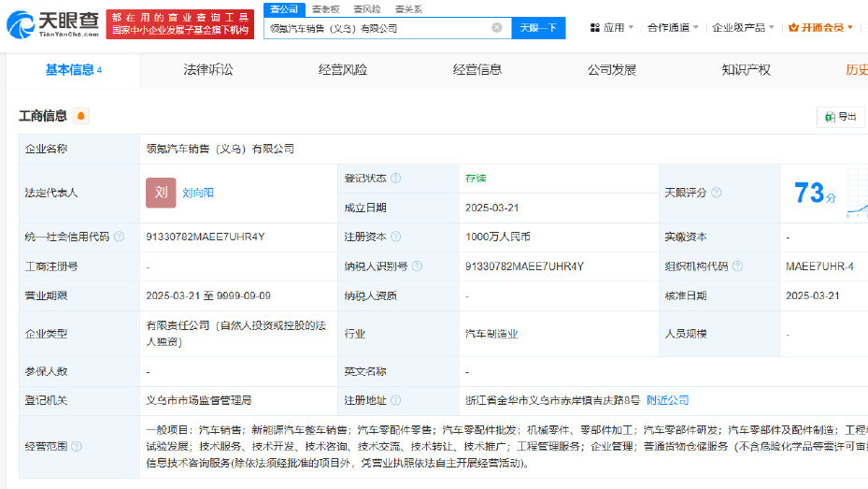Click the 汽车制造业 industry value

point(491,334)
